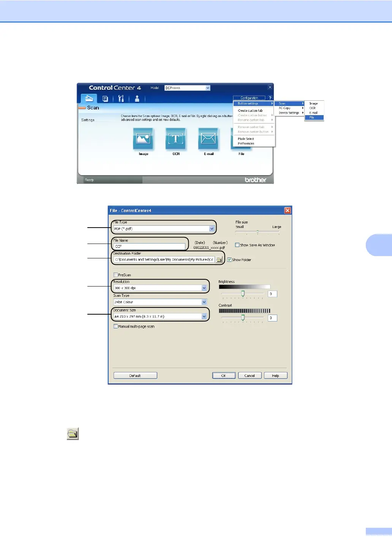This screenshot has width=392, height=554.
Task: Enable the PreScan checkbox
Action: [x=115, y=275]
